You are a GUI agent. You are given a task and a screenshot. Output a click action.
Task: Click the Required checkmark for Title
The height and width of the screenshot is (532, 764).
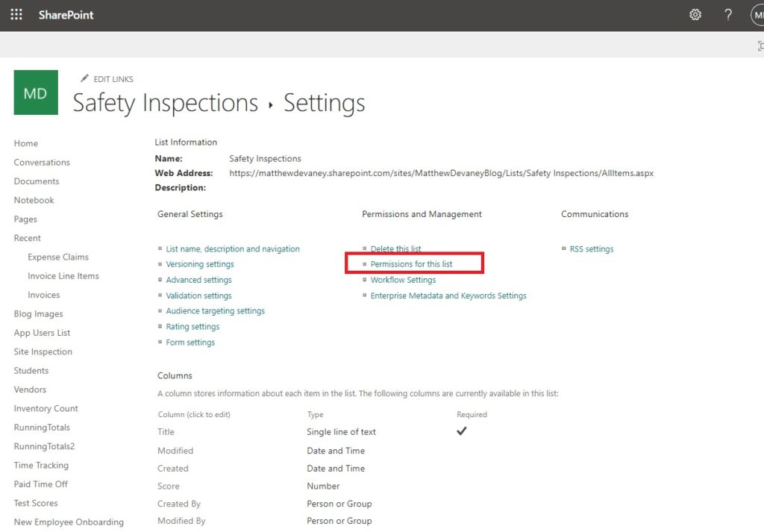[x=461, y=431]
